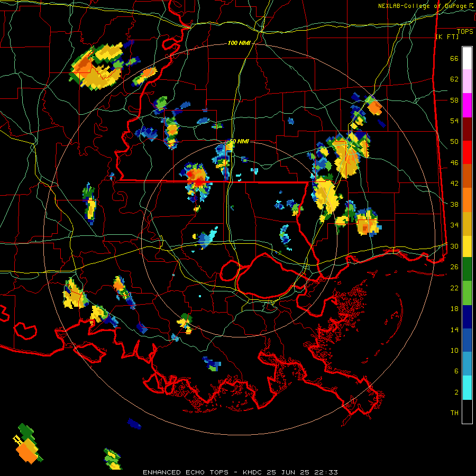Click the "42" legend value
The image size is (476, 476).
pos(454,184)
